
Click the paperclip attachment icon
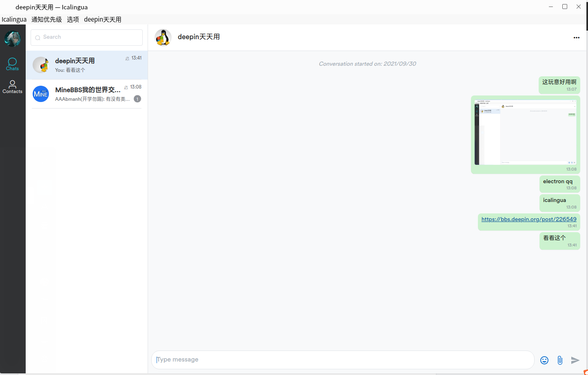[x=560, y=360]
